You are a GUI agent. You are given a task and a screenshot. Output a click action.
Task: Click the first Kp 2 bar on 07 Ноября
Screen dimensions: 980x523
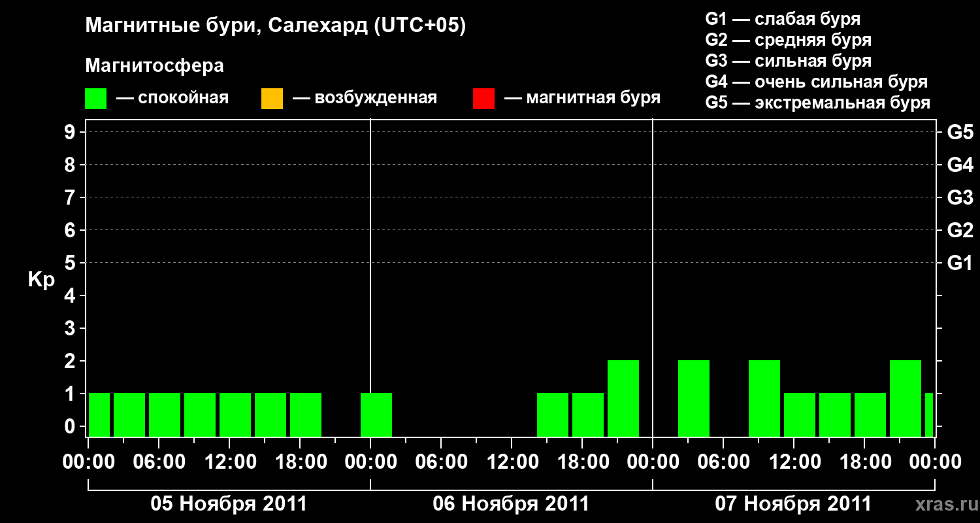[694, 398]
